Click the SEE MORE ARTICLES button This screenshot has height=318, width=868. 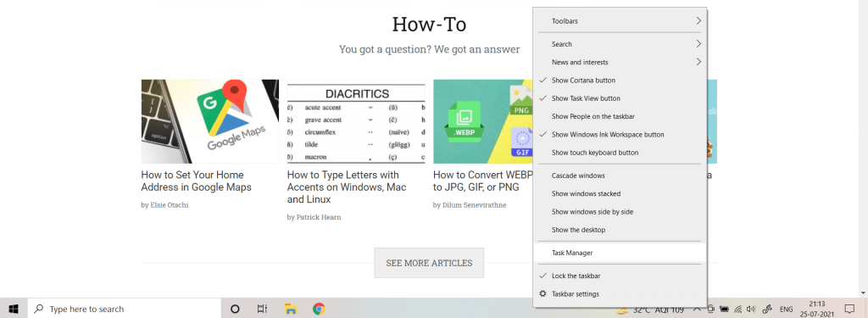pyautogui.click(x=429, y=263)
